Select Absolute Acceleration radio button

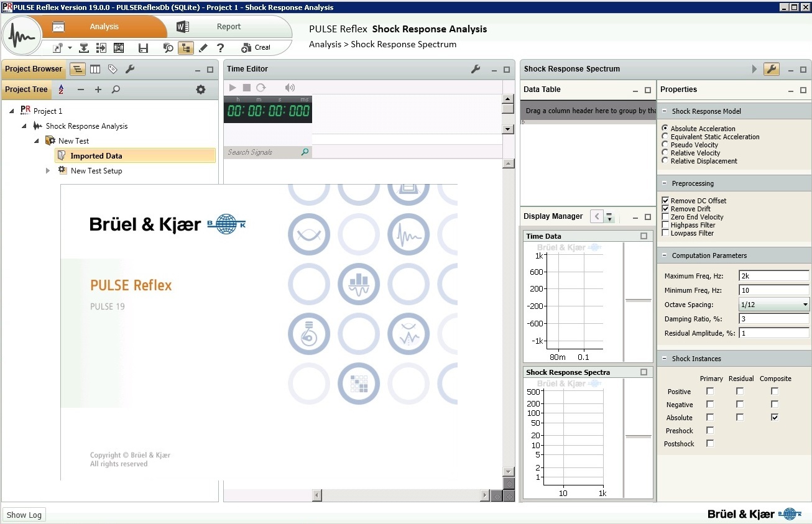[665, 128]
